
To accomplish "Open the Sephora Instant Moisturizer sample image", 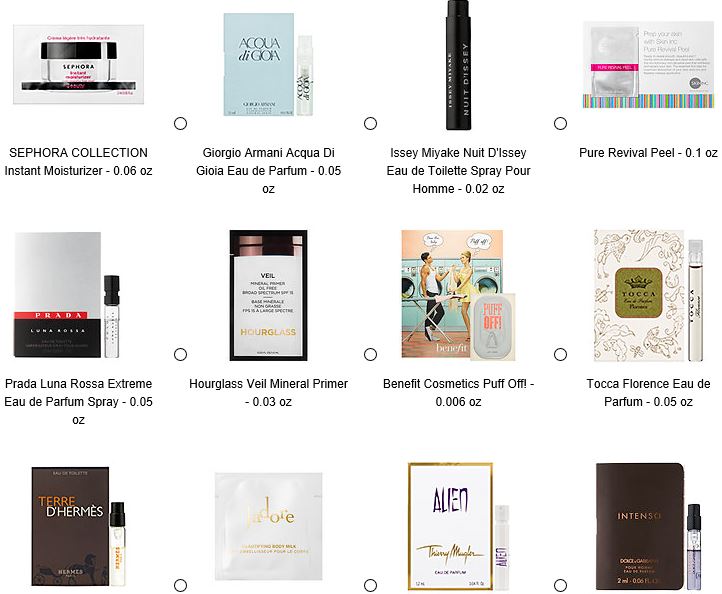I will [x=78, y=64].
